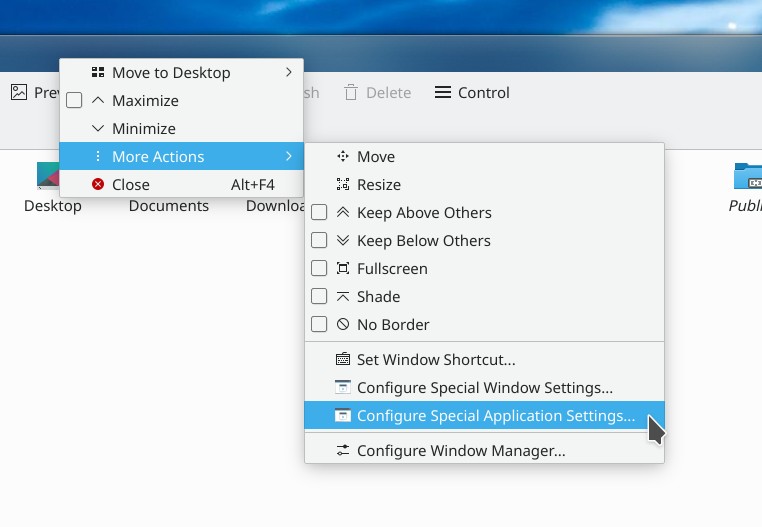Image resolution: width=762 pixels, height=527 pixels.
Task: Select the Documents folder label
Action: [x=169, y=206]
